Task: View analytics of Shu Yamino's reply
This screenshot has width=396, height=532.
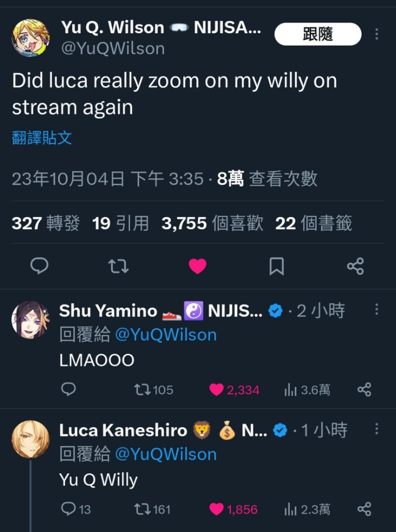Action: coord(307,390)
